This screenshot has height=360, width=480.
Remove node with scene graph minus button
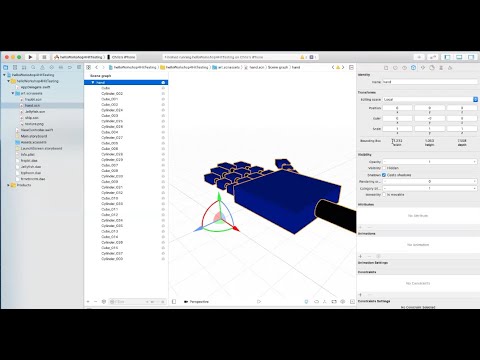pyautogui.click(x=96, y=302)
